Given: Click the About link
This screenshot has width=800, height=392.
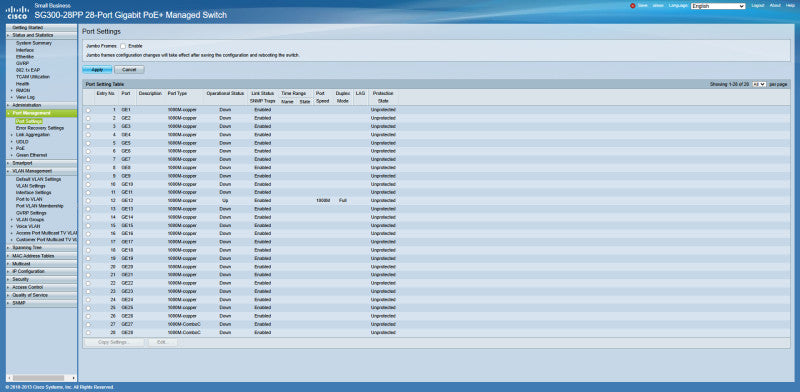Looking at the screenshot, I should [775, 5].
